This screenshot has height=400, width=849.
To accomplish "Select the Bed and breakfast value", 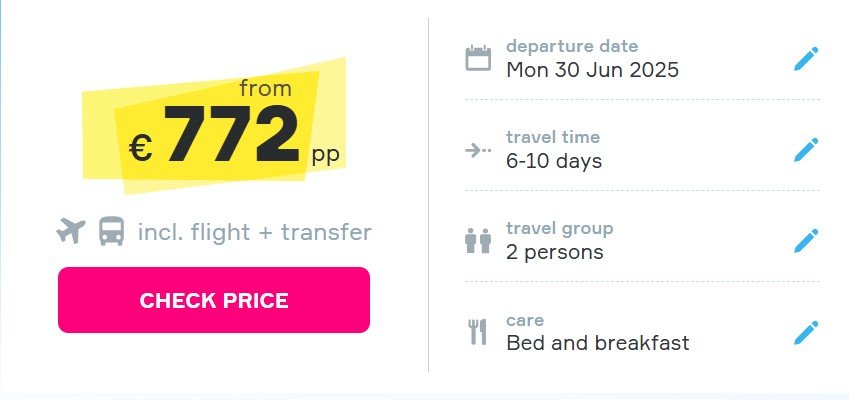I will pyautogui.click(x=598, y=343).
